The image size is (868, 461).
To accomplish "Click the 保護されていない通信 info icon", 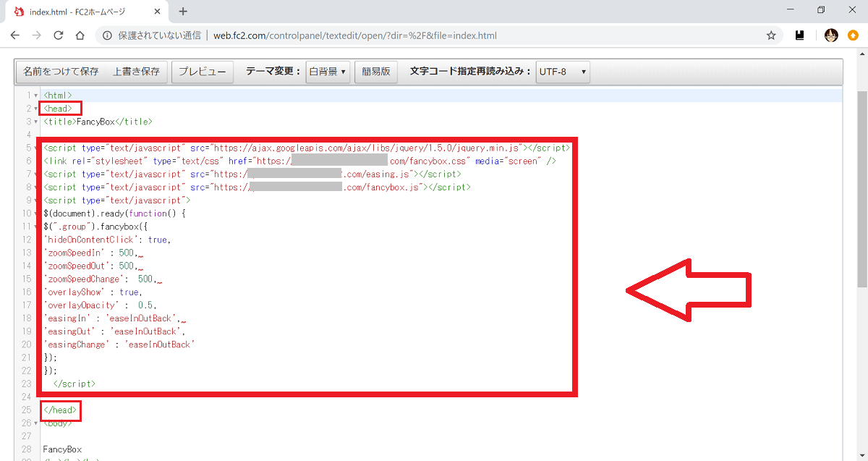I will (107, 35).
